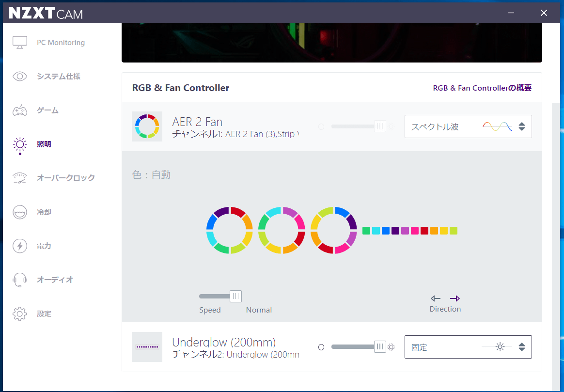Switch to the 照明 lighting section
The image size is (564, 392).
[44, 144]
